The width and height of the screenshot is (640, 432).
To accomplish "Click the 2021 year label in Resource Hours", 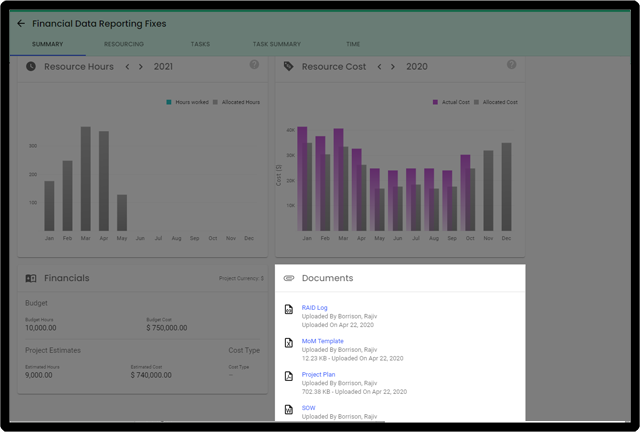I will [163, 67].
